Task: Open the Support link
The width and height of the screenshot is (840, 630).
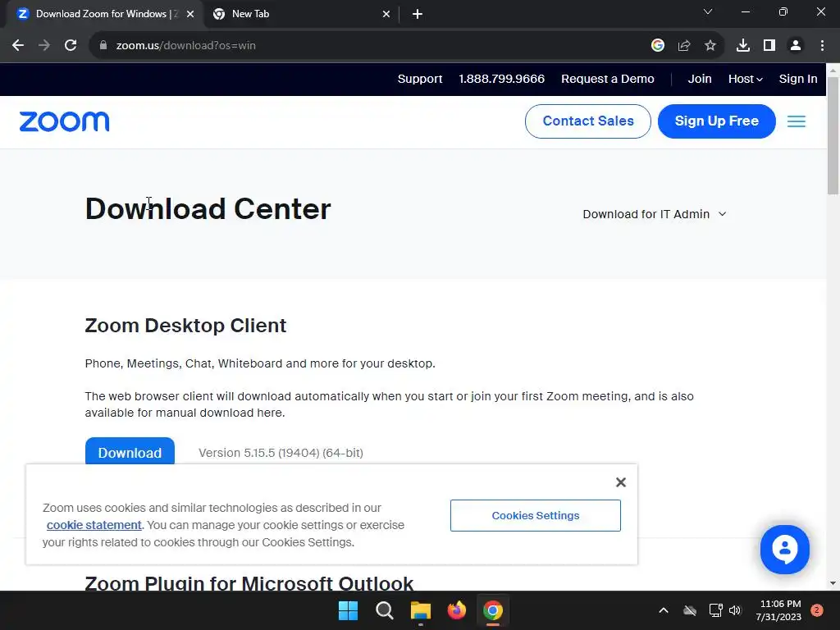Action: [x=420, y=79]
